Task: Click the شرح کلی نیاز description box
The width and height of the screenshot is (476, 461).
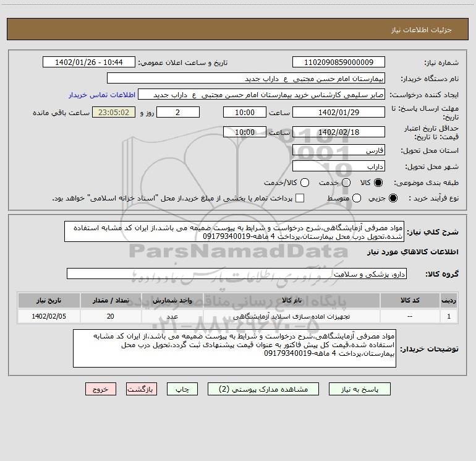Action: pyautogui.click(x=234, y=231)
